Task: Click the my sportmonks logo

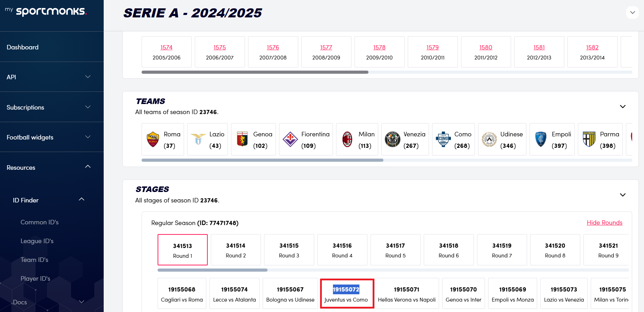Action: [46, 11]
